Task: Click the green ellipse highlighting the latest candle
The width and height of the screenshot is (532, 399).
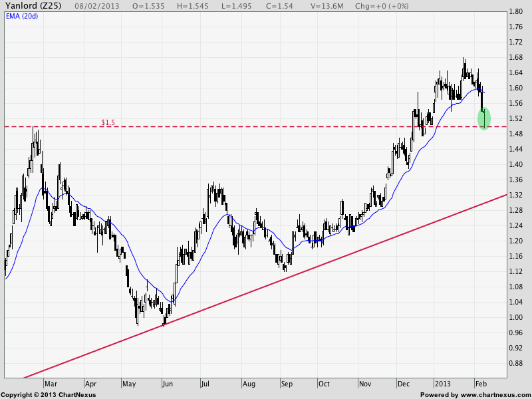Action: click(x=484, y=118)
